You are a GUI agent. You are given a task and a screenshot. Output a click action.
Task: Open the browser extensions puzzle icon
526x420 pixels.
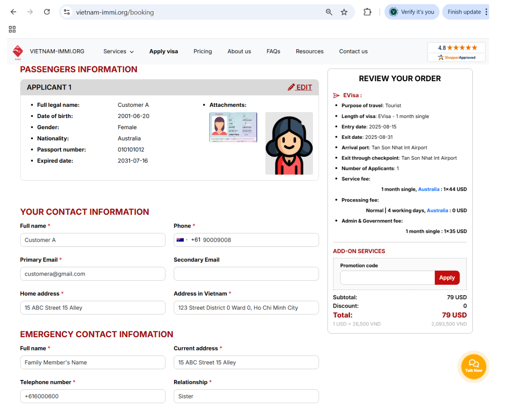click(367, 12)
